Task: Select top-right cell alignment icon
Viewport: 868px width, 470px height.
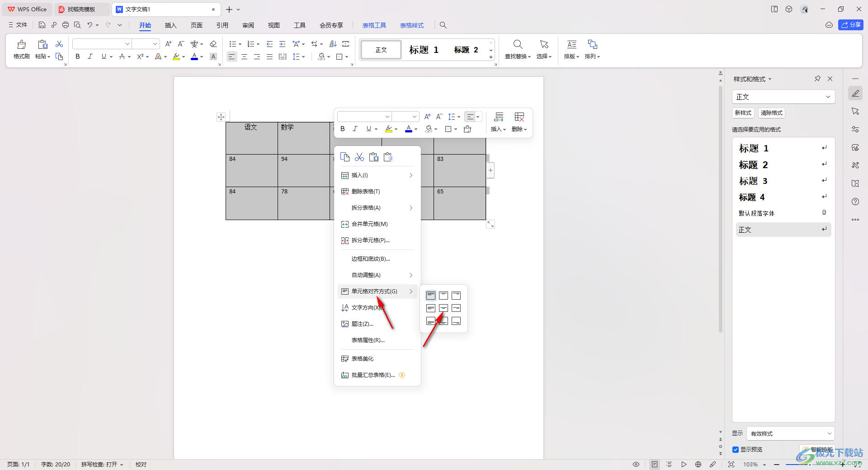Action: (x=456, y=296)
